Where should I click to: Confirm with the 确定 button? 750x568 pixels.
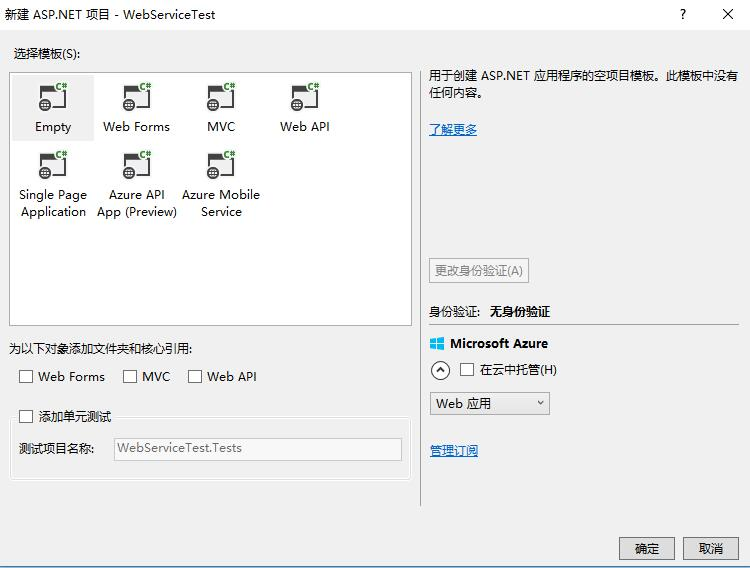tap(647, 548)
